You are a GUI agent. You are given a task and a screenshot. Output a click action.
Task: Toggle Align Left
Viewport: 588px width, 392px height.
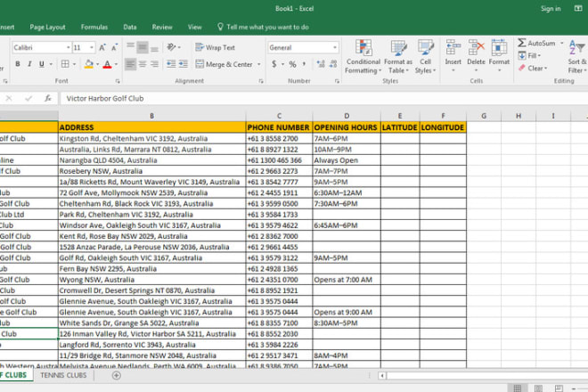point(130,64)
